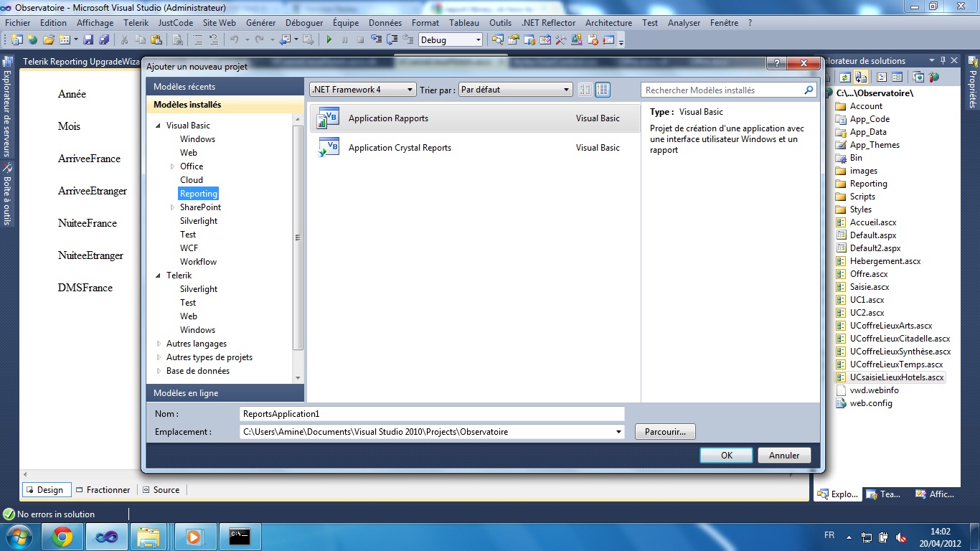Viewport: 980px width, 551px height.
Task: Expand the 'Base de données' node
Action: [159, 371]
